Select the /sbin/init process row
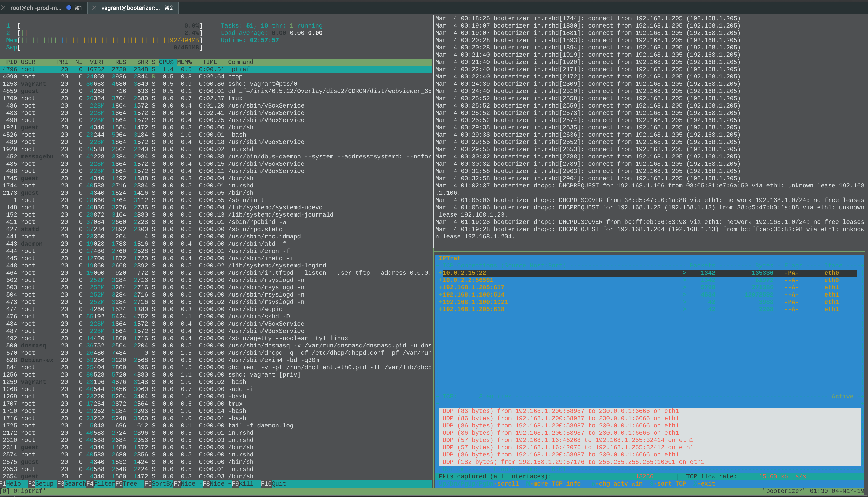 (216, 200)
